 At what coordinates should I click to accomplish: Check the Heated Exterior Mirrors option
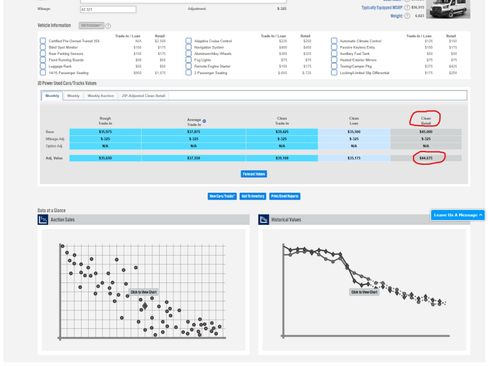pos(334,60)
